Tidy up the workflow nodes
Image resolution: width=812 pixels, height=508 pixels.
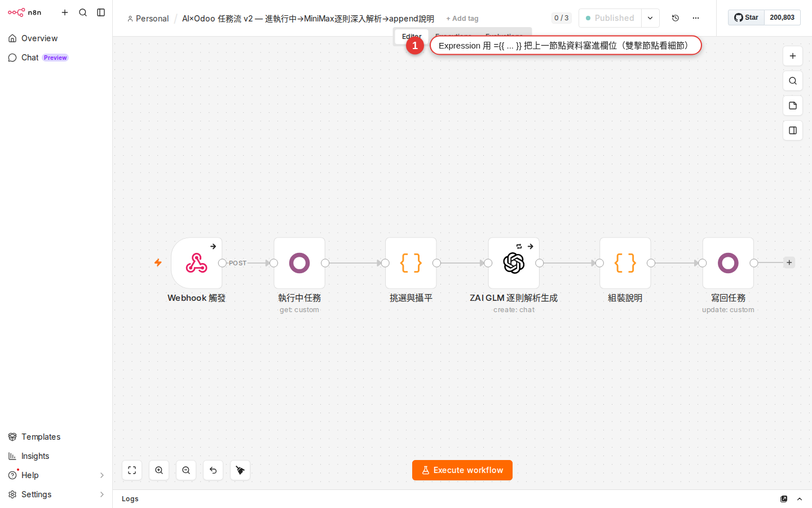(x=240, y=470)
